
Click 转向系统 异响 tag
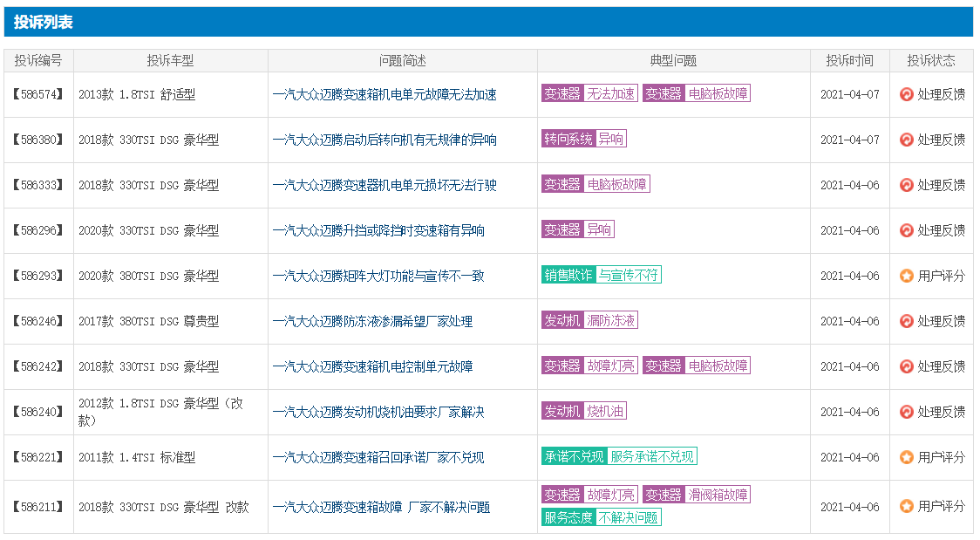click(584, 139)
